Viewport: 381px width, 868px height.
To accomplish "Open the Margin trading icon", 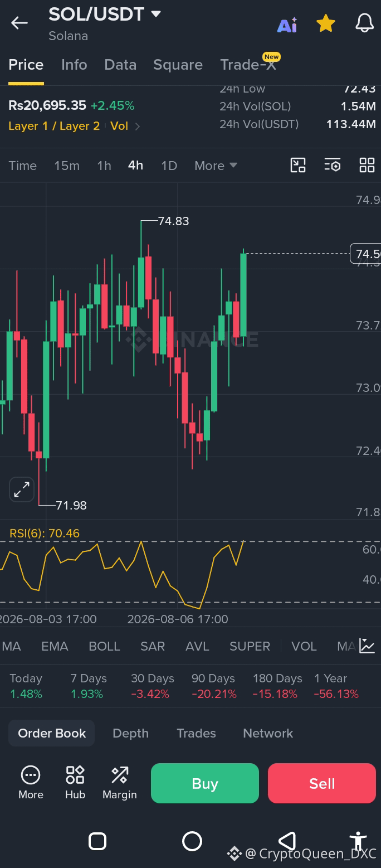I will pos(120,783).
